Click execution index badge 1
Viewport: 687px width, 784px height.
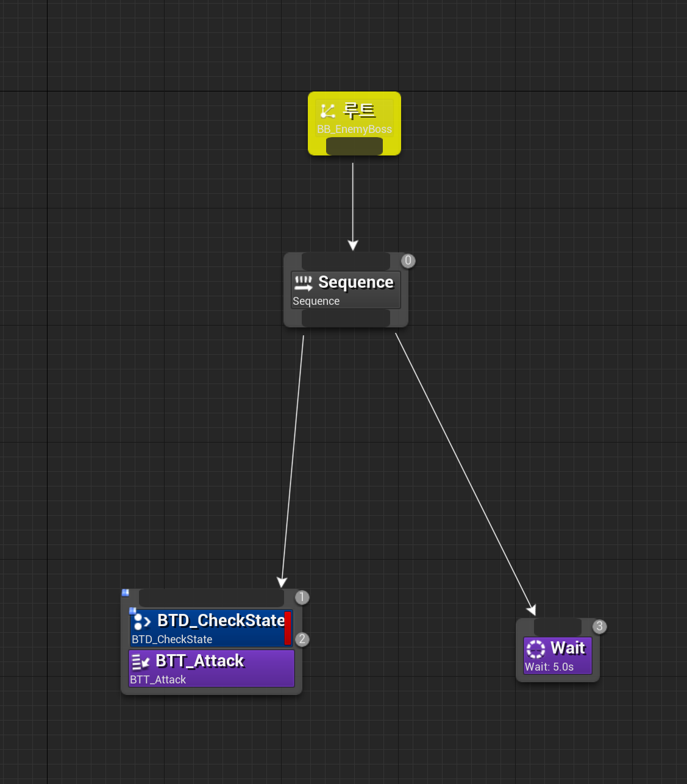(x=302, y=597)
